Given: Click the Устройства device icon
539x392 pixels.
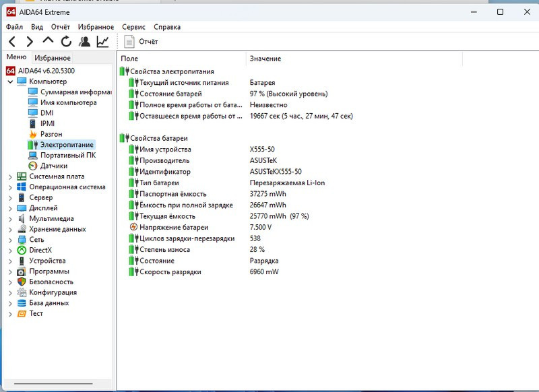Looking at the screenshot, I should (x=22, y=261).
